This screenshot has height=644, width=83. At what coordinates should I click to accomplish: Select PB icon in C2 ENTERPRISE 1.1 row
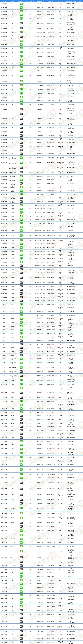click(x=21, y=32)
